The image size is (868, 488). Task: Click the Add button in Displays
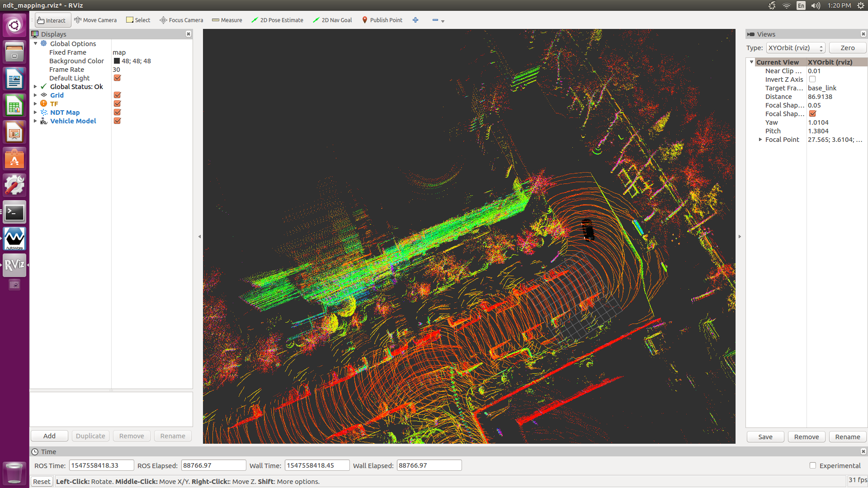50,436
